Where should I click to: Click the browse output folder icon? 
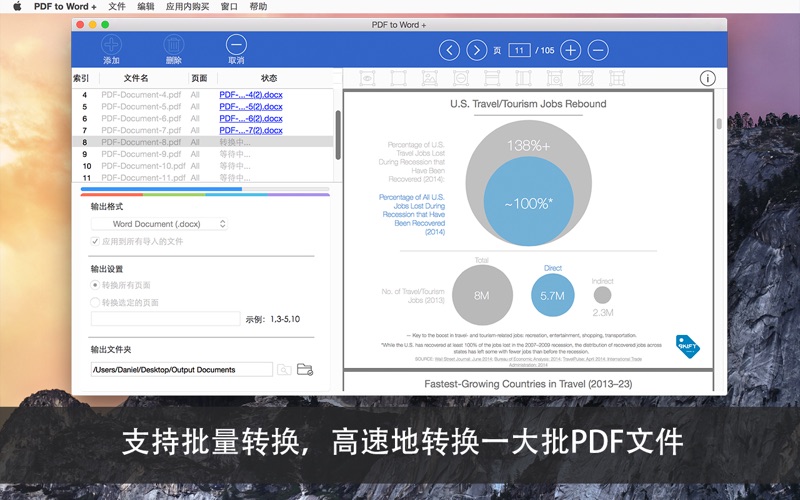(x=284, y=369)
